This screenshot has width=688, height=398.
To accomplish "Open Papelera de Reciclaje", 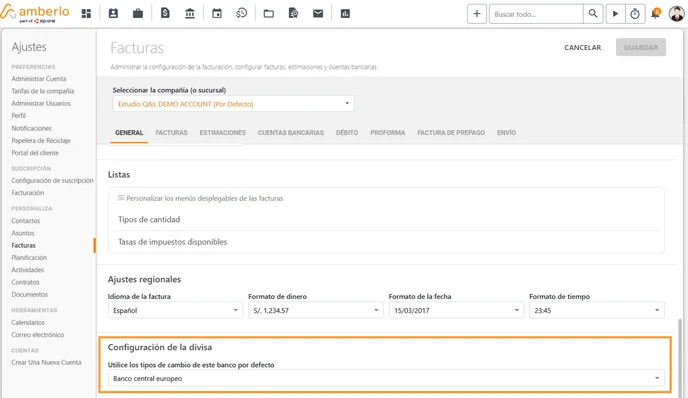I will click(41, 141).
